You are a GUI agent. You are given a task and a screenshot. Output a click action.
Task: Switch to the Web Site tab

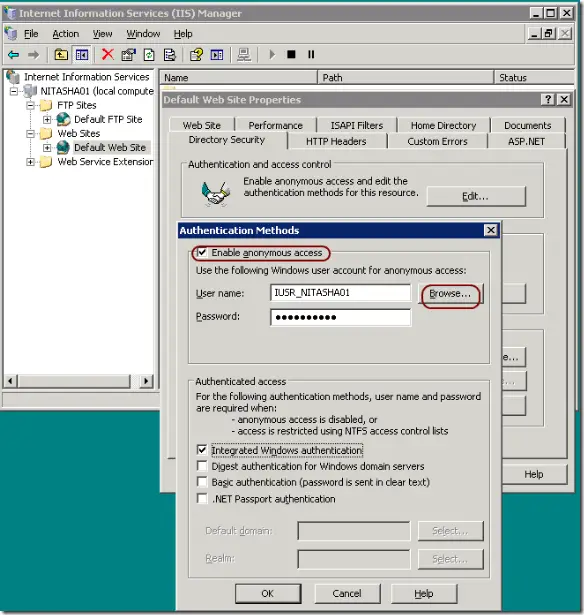pos(202,125)
